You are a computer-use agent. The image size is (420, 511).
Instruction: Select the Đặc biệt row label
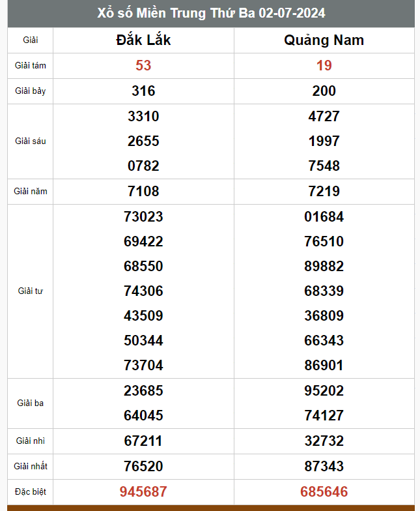[x=30, y=491]
